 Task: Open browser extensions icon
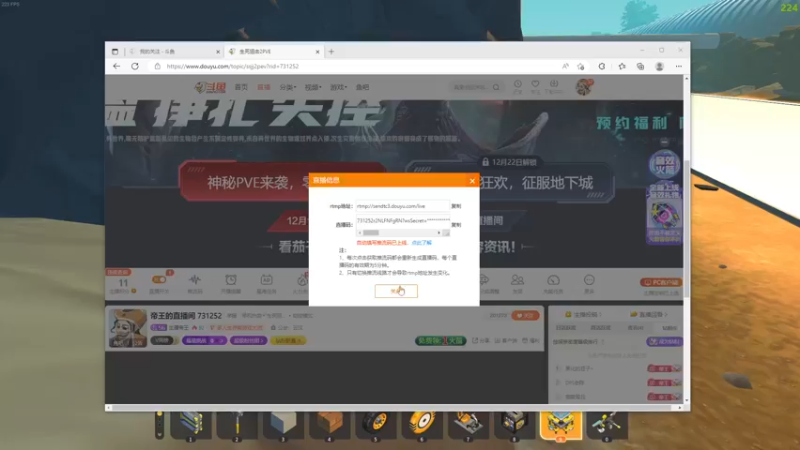tap(602, 66)
